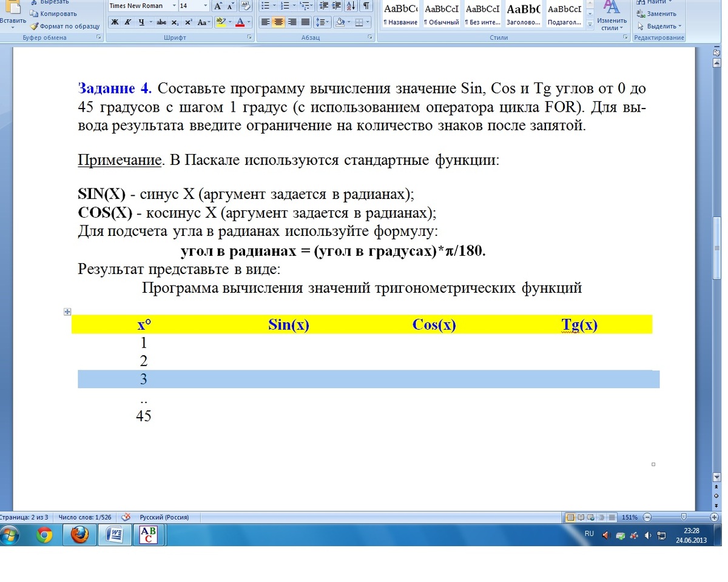Switch to Full Screen Reading view

[x=581, y=517]
